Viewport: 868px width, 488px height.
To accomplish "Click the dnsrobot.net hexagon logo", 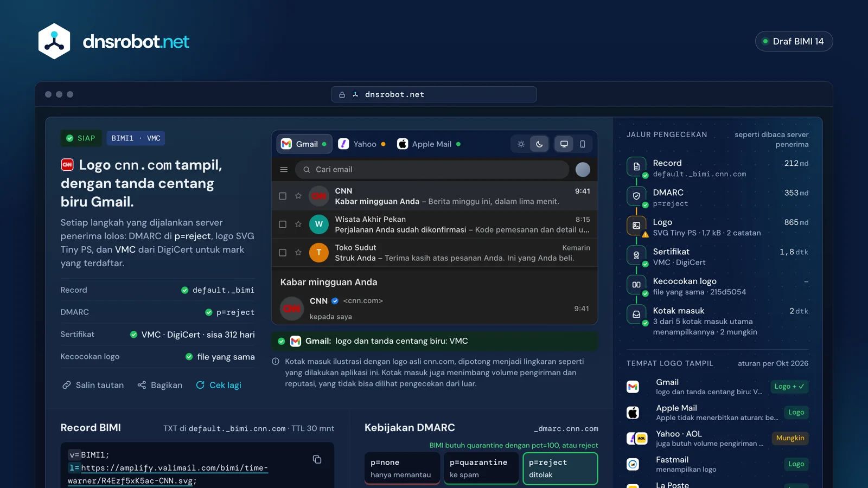I will pyautogui.click(x=54, y=41).
